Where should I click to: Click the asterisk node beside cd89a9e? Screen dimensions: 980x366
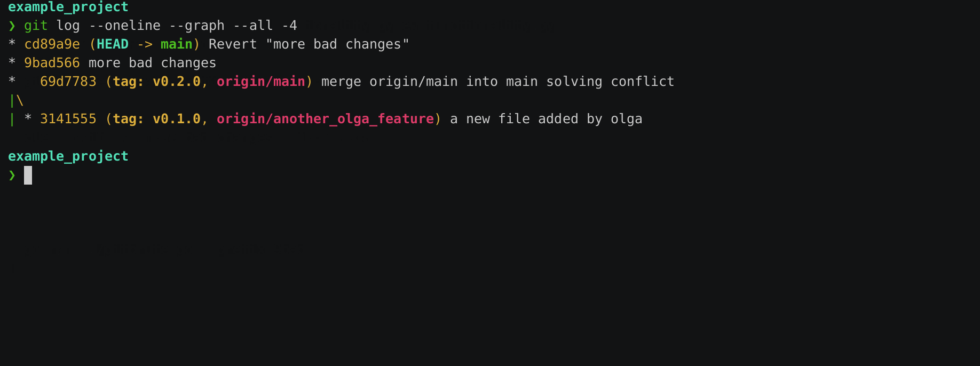click(12, 44)
